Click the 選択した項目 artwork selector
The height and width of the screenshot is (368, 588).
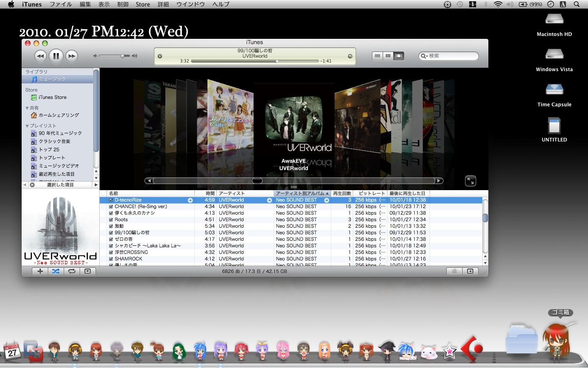tap(60, 185)
